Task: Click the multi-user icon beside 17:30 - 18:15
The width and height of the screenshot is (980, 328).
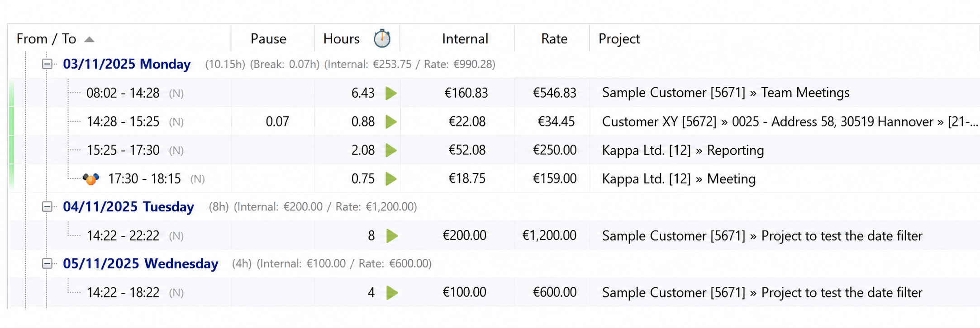Action: click(91, 179)
